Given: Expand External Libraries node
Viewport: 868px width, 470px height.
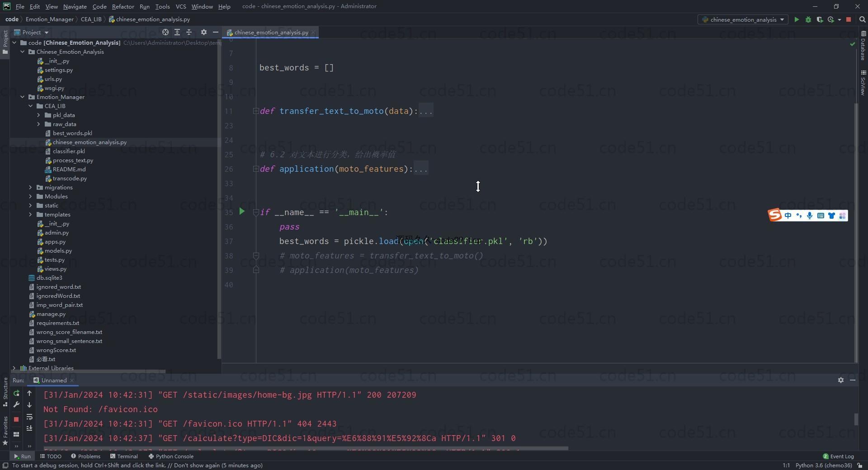Looking at the screenshot, I should [14, 368].
